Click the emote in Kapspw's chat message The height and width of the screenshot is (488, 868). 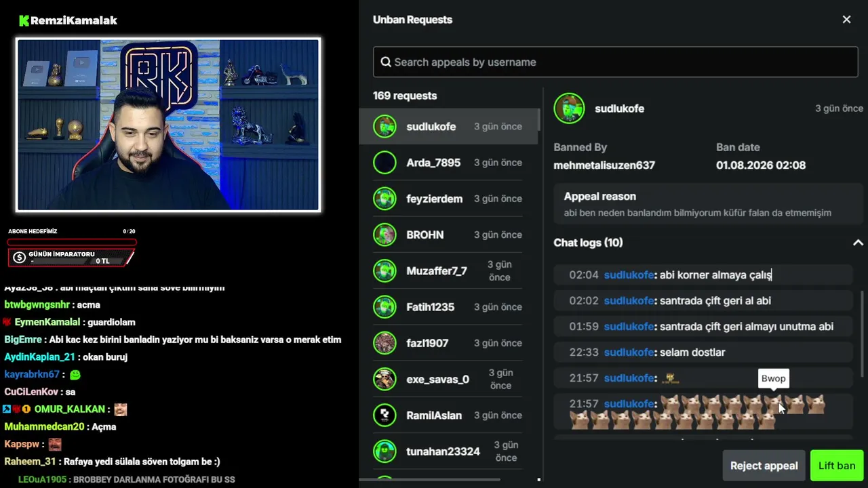[x=55, y=445]
